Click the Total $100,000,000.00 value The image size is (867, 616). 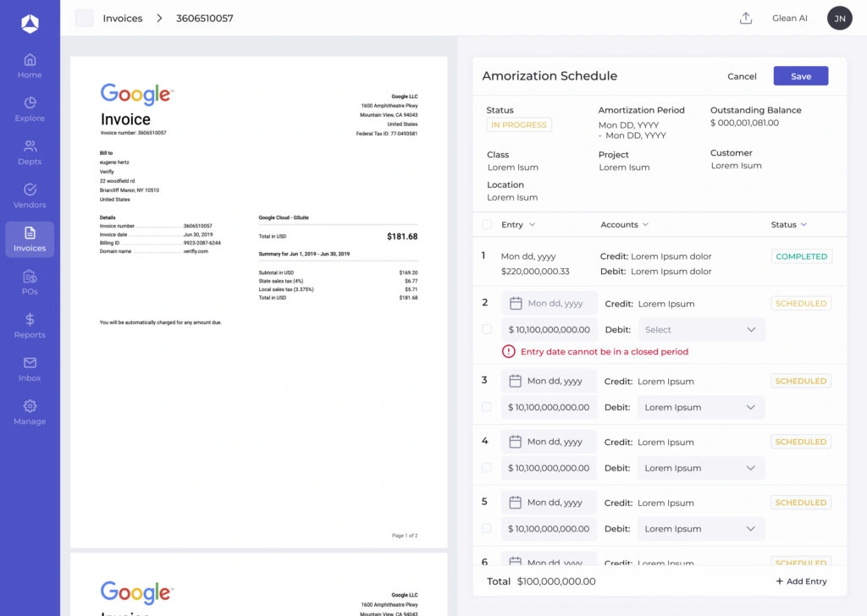click(x=556, y=581)
